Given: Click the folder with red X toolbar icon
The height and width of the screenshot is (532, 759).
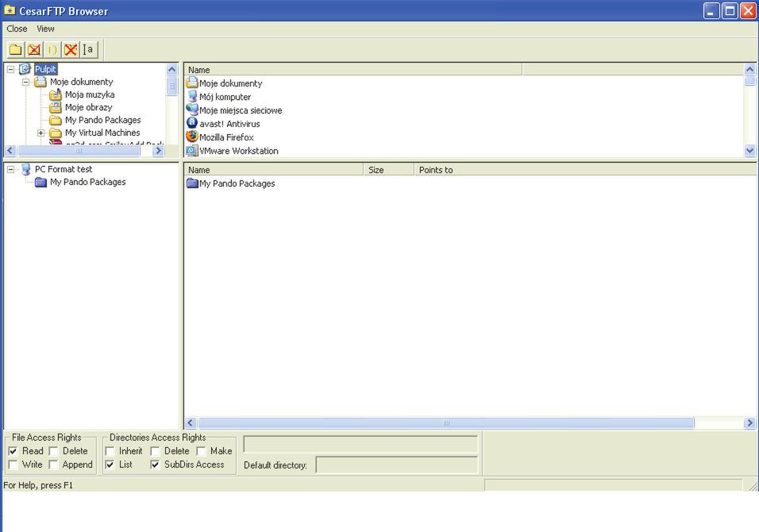Looking at the screenshot, I should pos(34,49).
